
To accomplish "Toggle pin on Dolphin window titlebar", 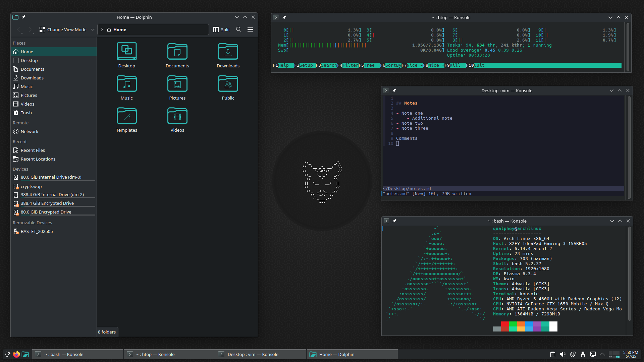I will (x=23, y=17).
